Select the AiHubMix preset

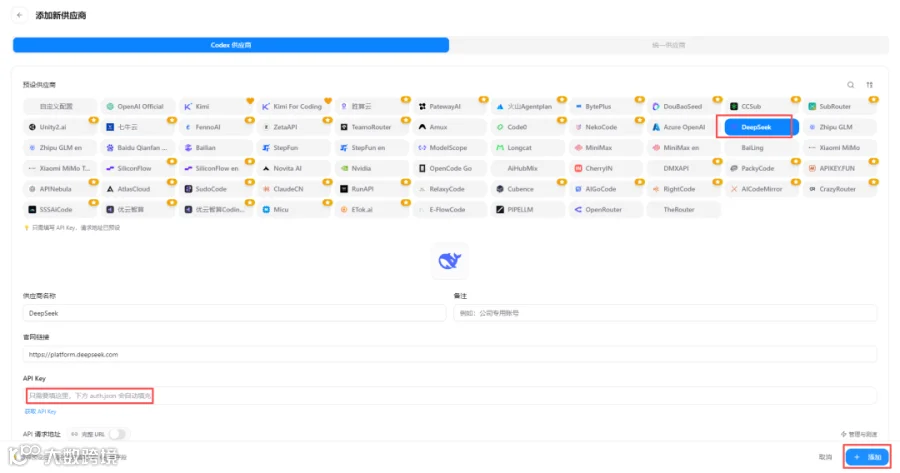pyautogui.click(x=529, y=169)
